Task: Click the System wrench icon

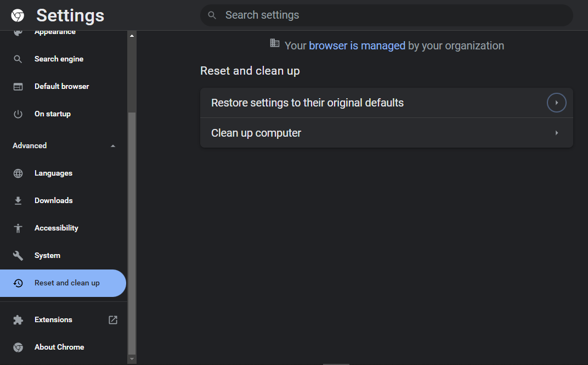Action: pos(18,255)
